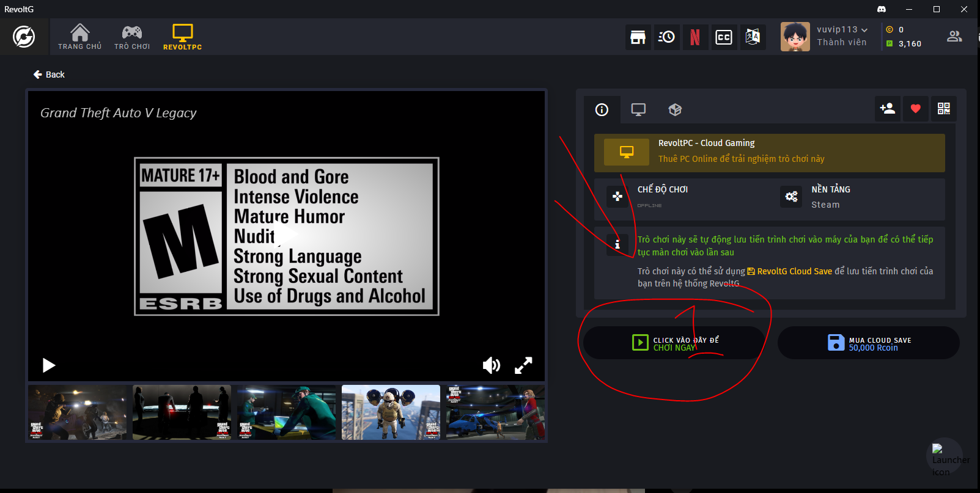Open the language translate icon
This screenshot has height=493, width=980.
(753, 37)
